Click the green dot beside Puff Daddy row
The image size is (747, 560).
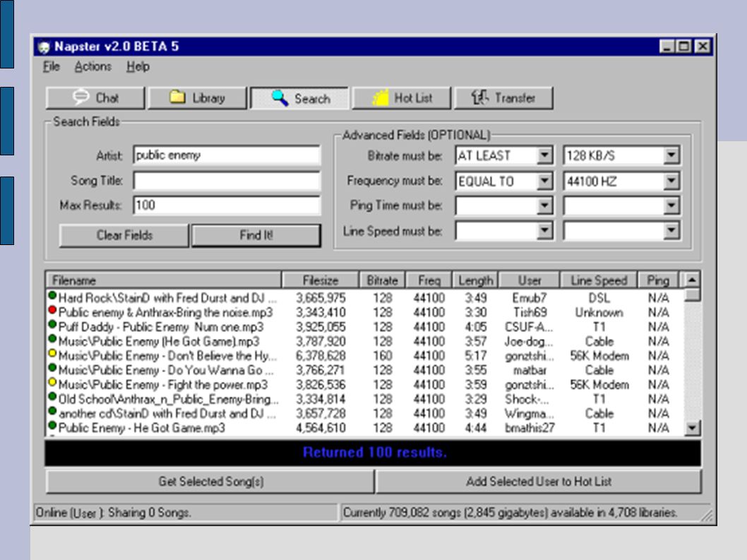click(x=52, y=325)
